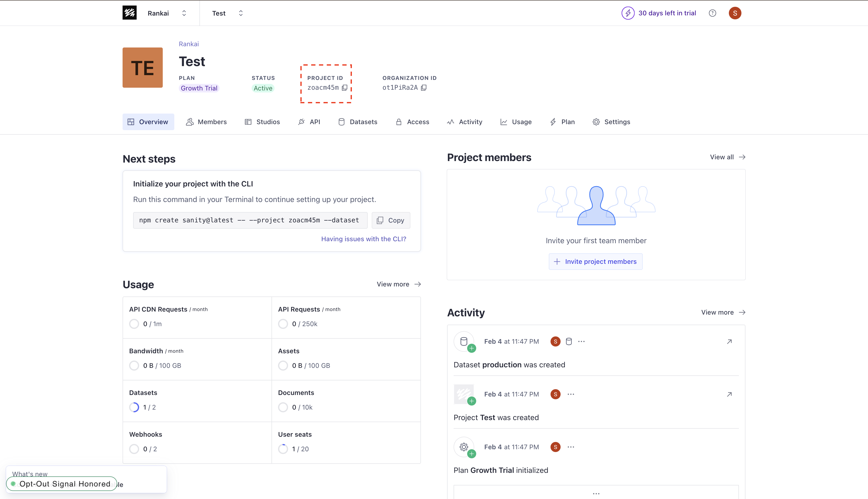This screenshot has height=499, width=868.
Task: Click the dataset icon in first activity entry
Action: click(464, 341)
